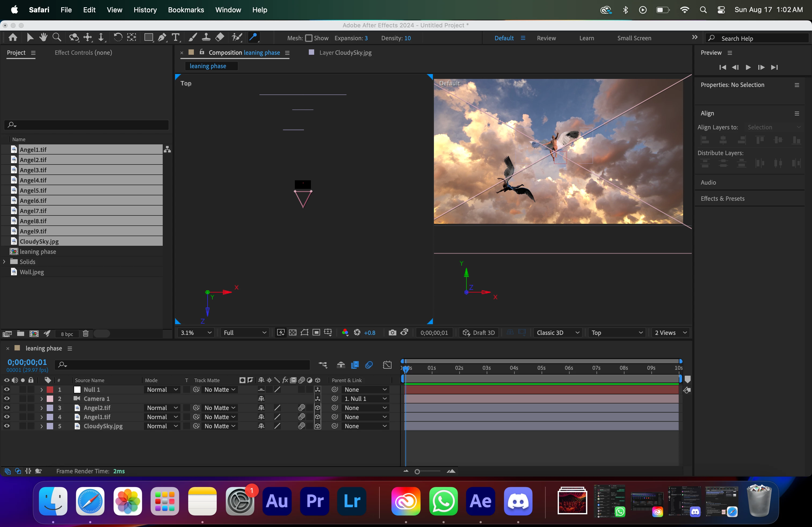Image resolution: width=812 pixels, height=527 pixels.
Task: Open the Classic 3D renderer dropdown
Action: coord(557,333)
